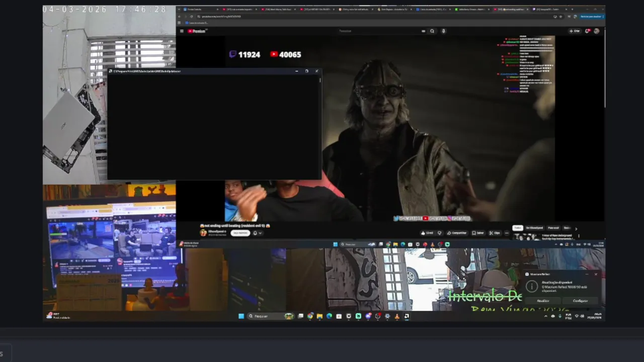Click Configurar in the Macrium Reflect notification
Screen dimensions: 644x362
[580, 301]
